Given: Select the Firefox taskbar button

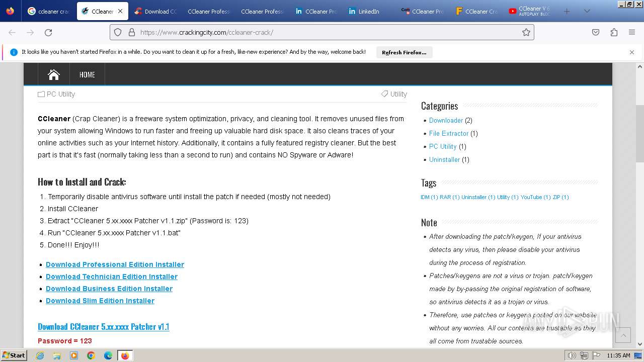Looking at the screenshot, I should click(x=125, y=355).
